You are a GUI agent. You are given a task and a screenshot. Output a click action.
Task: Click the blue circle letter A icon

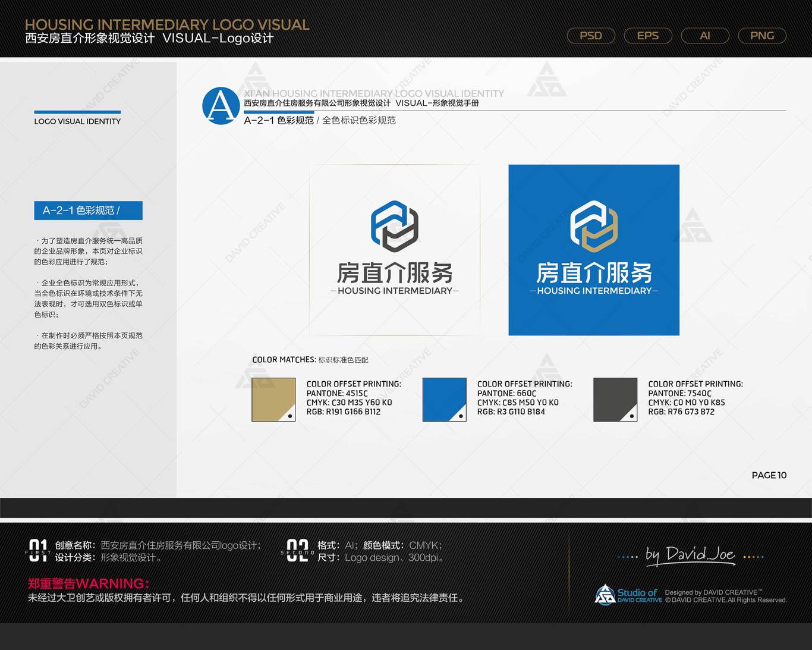tap(221, 106)
